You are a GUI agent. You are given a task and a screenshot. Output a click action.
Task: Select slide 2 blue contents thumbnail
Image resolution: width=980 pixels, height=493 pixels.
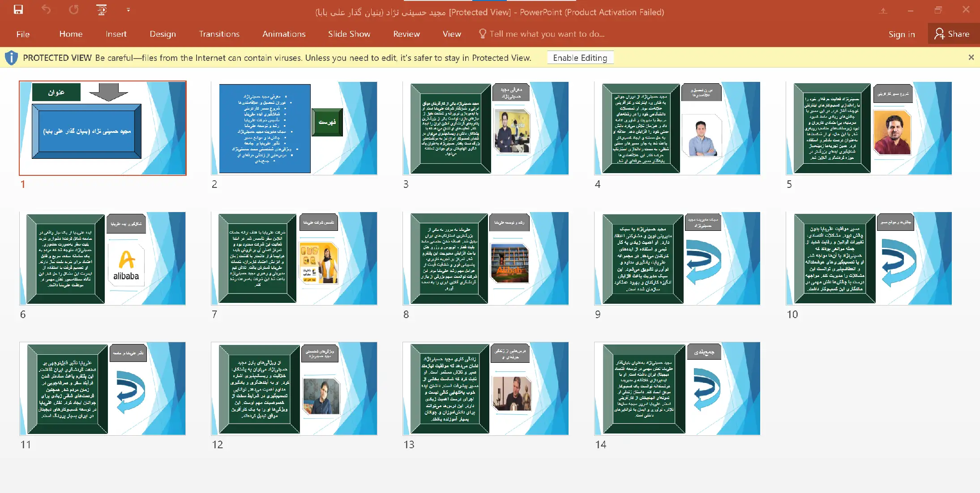click(294, 128)
